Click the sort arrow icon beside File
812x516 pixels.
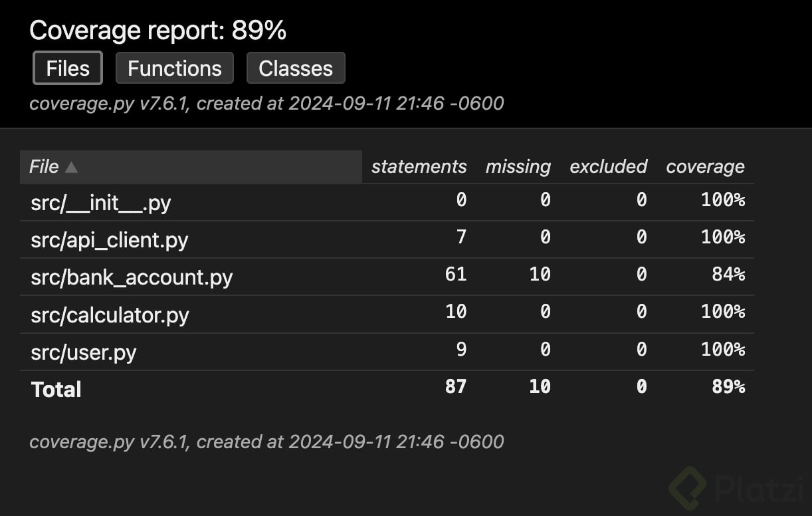pos(71,168)
